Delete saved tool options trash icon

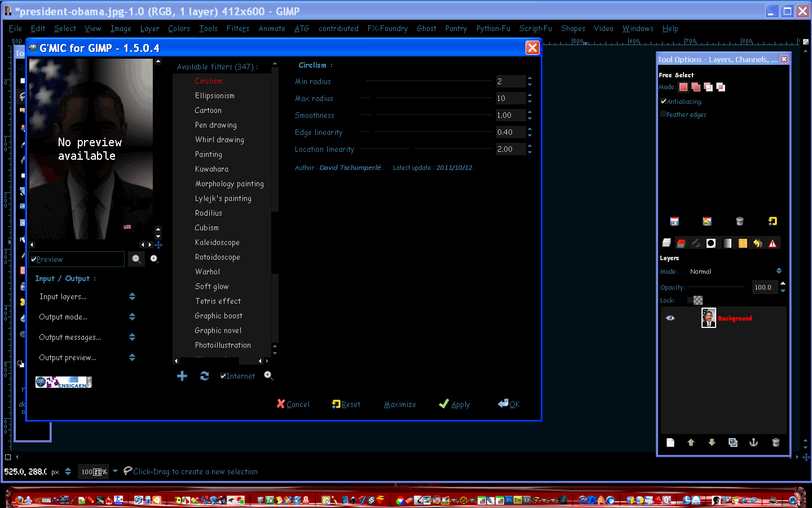[740, 221]
